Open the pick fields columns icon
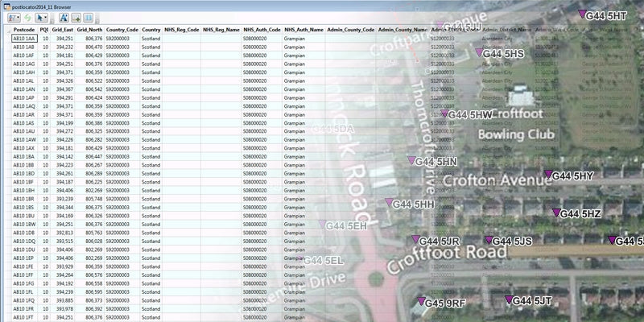Image resolution: width=644 pixels, height=322 pixels. (89, 18)
